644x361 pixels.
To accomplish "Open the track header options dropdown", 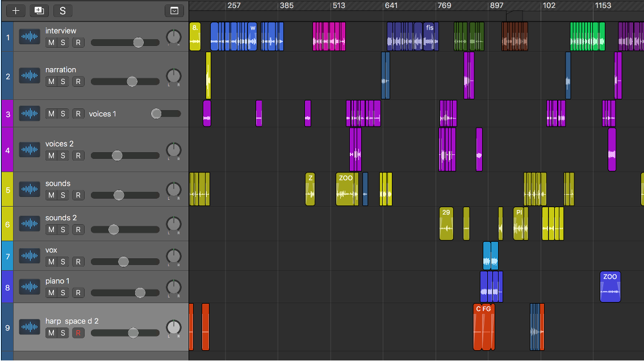I will click(174, 10).
